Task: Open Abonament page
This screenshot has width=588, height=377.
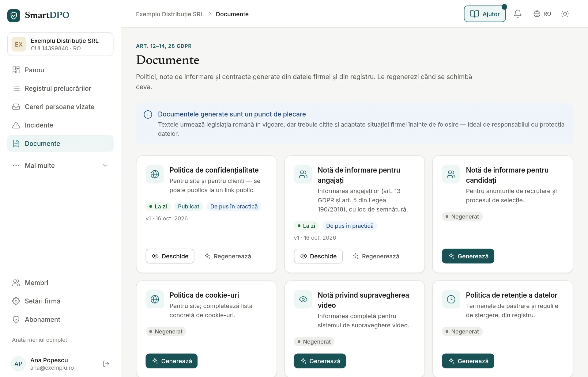Action: tap(60, 319)
